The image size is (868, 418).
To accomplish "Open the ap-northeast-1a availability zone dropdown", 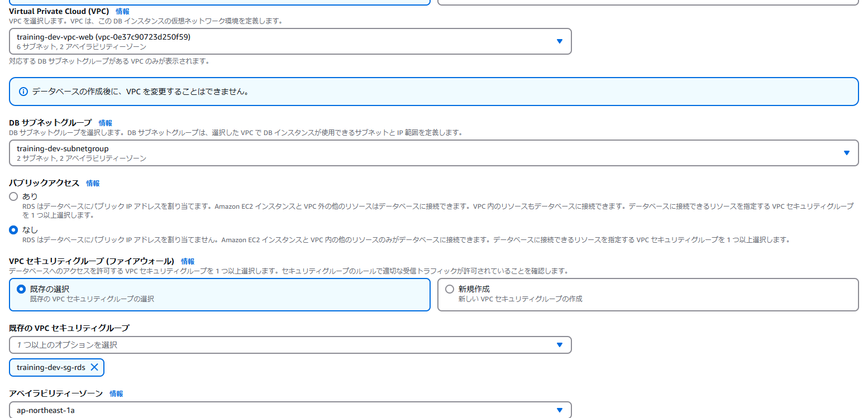I will (x=279, y=410).
